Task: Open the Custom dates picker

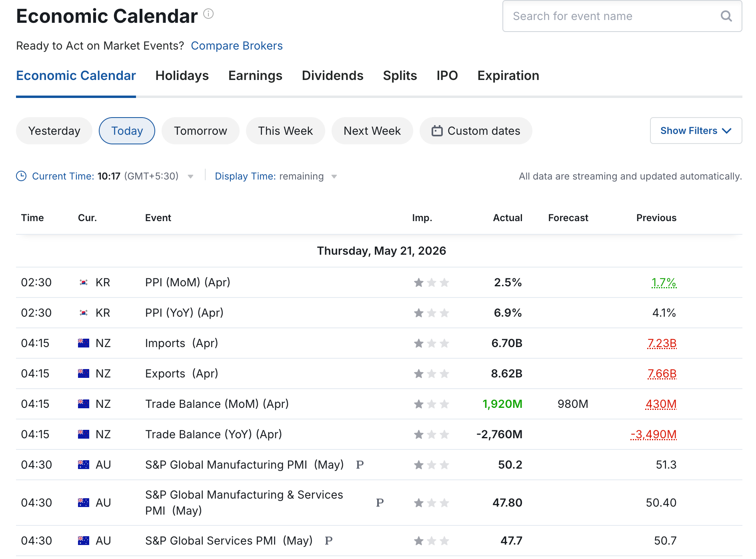Action: pos(476,131)
